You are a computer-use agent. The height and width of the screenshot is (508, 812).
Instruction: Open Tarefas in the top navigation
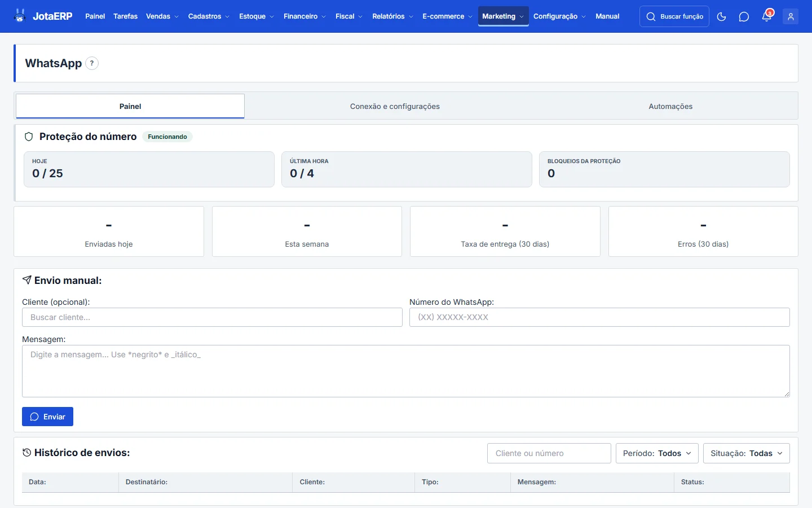[x=125, y=16]
